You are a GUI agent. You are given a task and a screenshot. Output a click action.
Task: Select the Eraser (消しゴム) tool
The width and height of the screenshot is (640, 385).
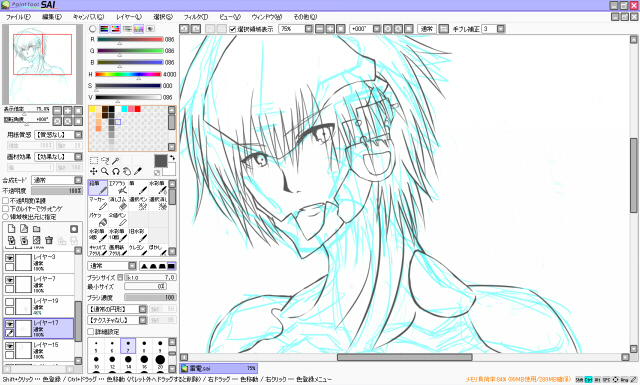pos(118,203)
